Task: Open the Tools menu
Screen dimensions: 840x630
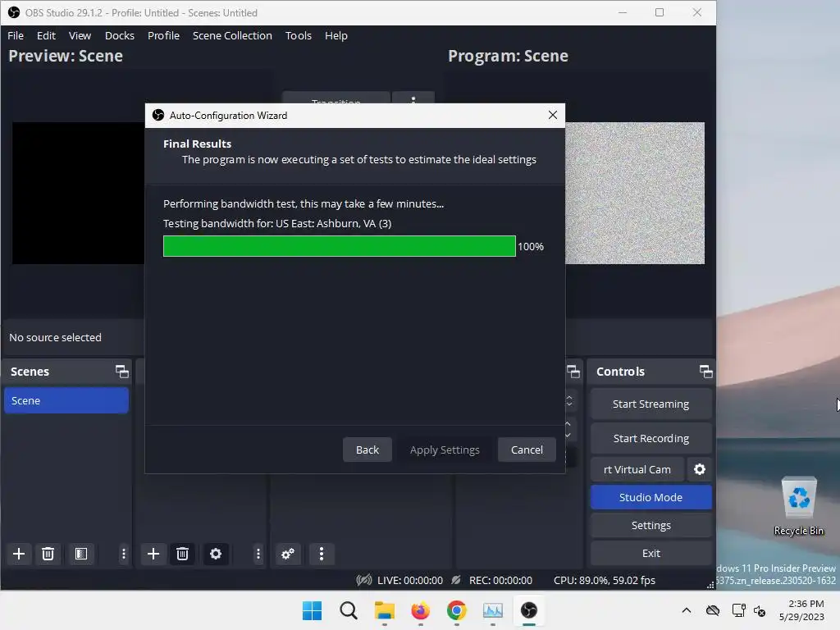Action: pyautogui.click(x=299, y=35)
